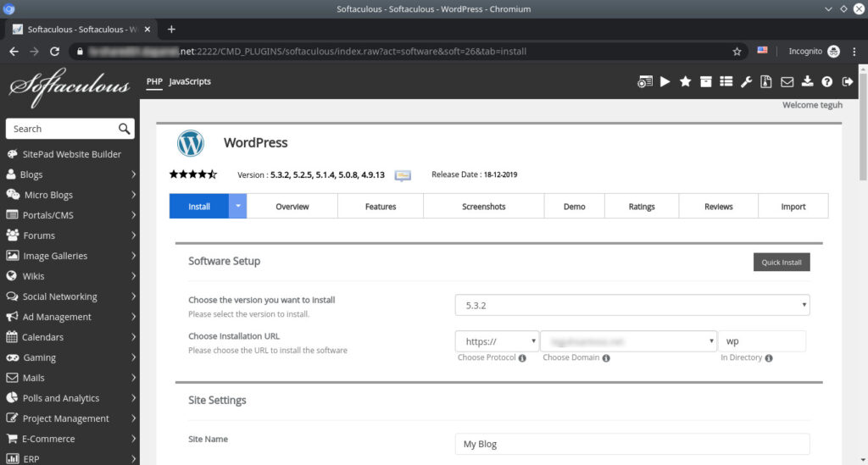Screen dimensions: 868x465
Task: Open the Choose Domain dropdown
Action: (628, 341)
